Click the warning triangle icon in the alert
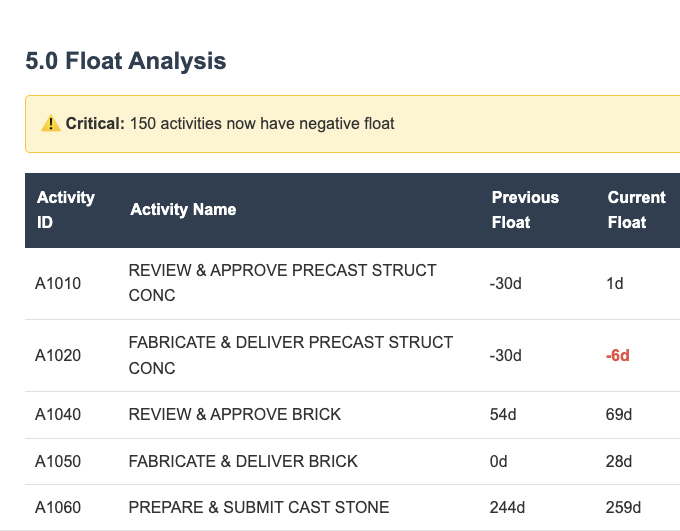Screen dimensions: 680x531 tap(51, 124)
